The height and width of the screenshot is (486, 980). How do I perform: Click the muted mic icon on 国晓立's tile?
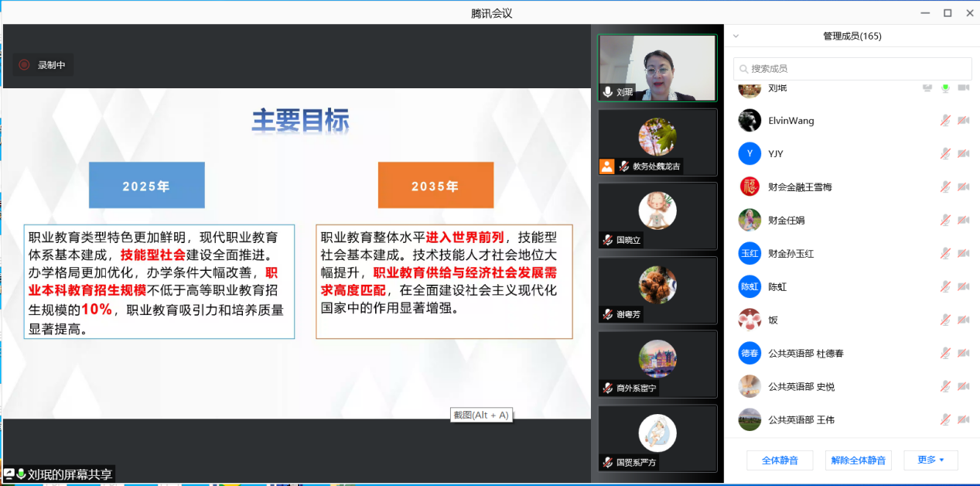[608, 241]
